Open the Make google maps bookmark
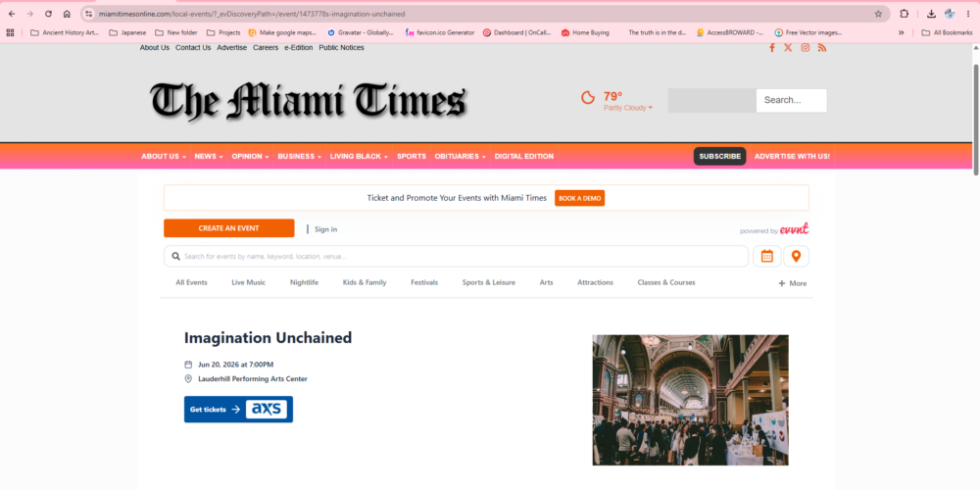 [x=282, y=32]
